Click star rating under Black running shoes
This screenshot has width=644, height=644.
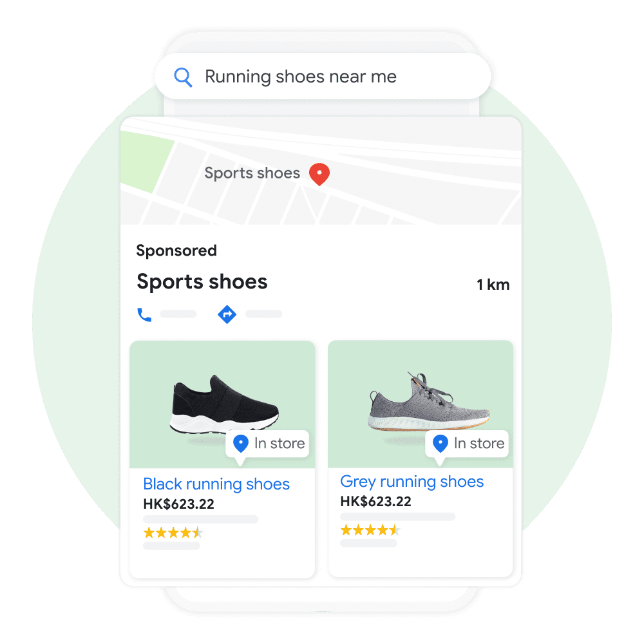click(173, 533)
